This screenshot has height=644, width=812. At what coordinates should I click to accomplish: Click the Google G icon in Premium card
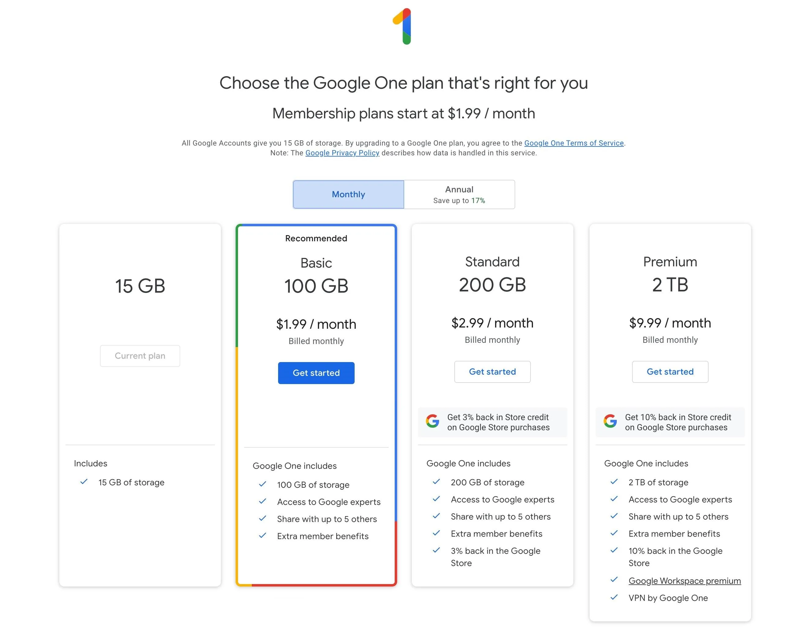[x=610, y=421]
